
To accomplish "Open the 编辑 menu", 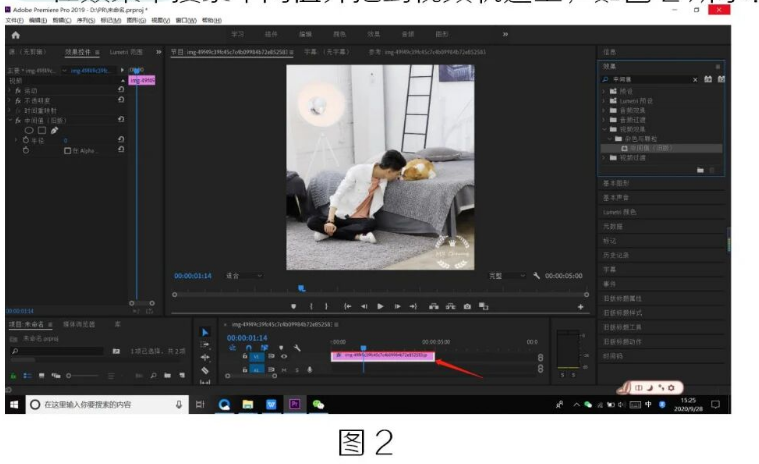I will tap(38, 20).
